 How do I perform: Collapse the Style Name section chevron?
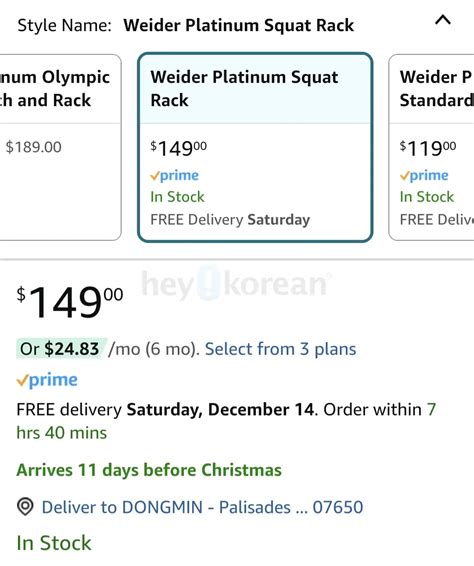(x=443, y=20)
